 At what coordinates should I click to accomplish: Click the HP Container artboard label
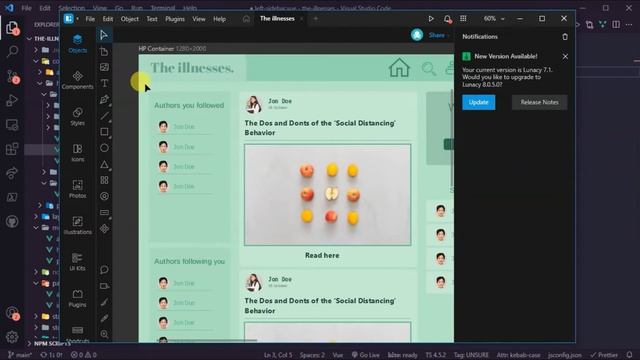[172, 49]
